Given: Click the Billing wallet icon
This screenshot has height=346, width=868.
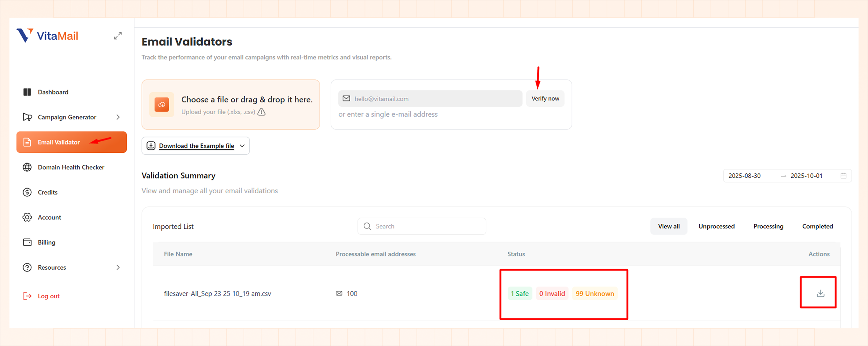Looking at the screenshot, I should coord(27,242).
